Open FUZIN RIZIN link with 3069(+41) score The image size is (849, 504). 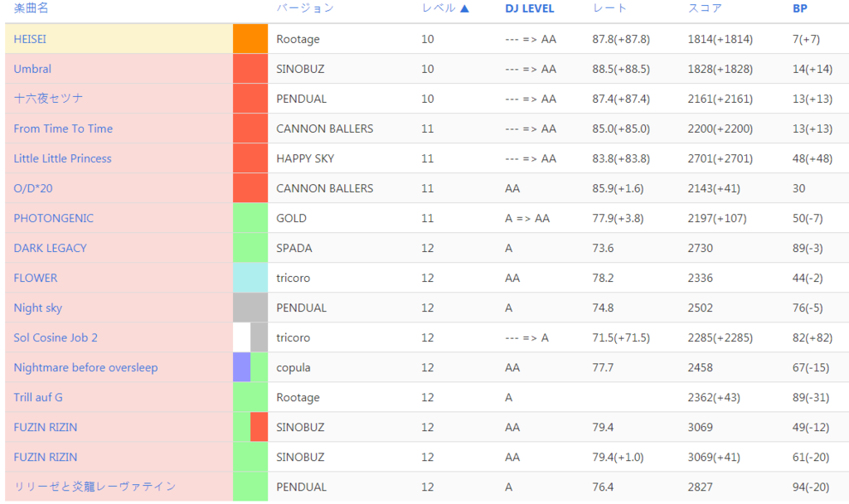46,457
